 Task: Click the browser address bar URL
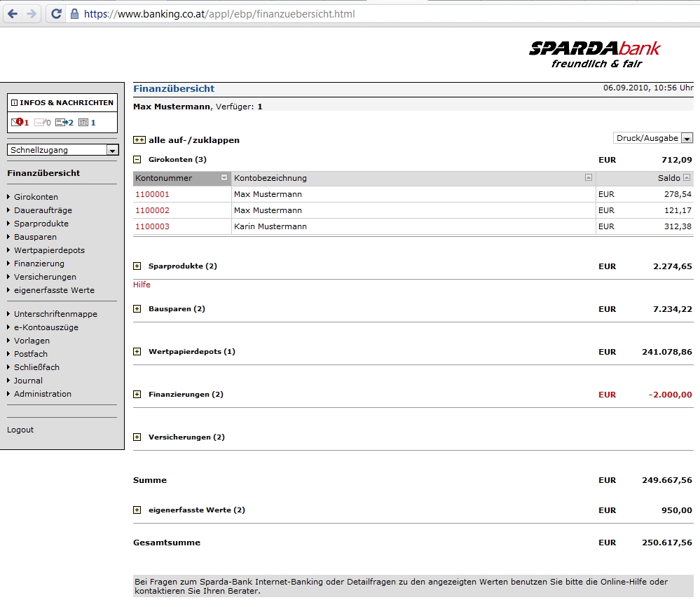(219, 14)
